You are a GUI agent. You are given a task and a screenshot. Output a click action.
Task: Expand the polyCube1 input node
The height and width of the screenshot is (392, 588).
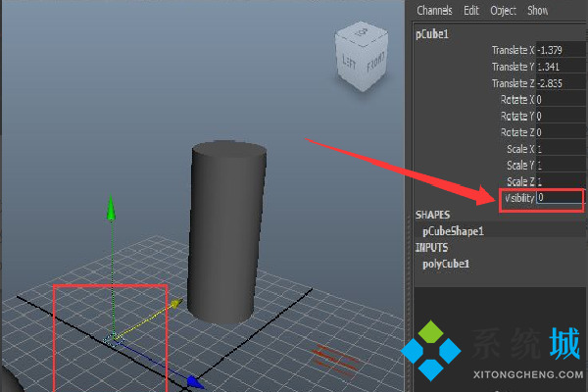(x=447, y=264)
